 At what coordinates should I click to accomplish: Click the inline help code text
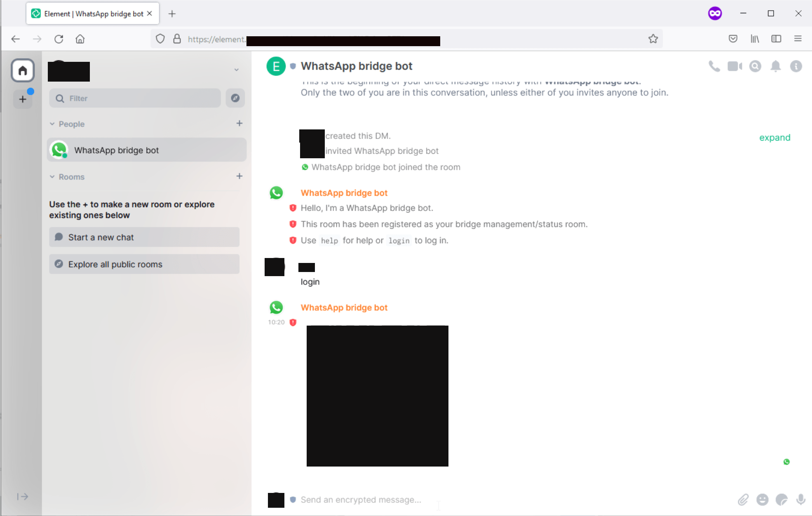coord(329,241)
